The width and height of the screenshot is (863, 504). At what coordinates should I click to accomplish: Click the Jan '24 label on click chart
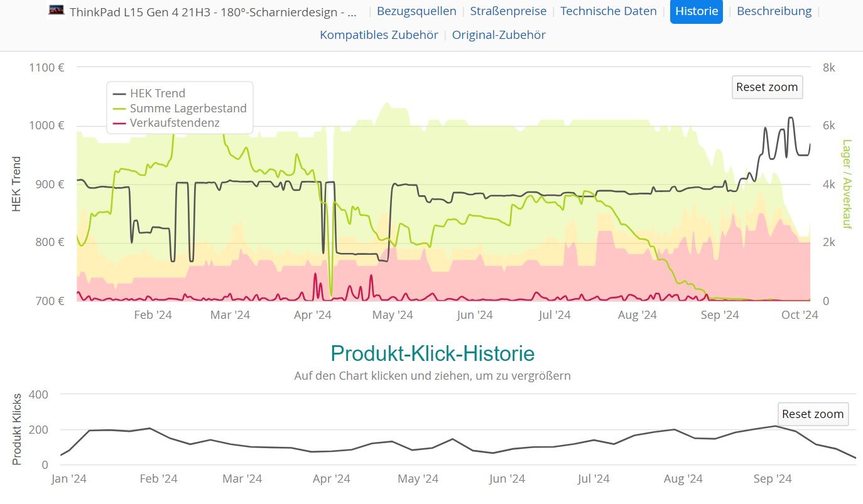[68, 479]
